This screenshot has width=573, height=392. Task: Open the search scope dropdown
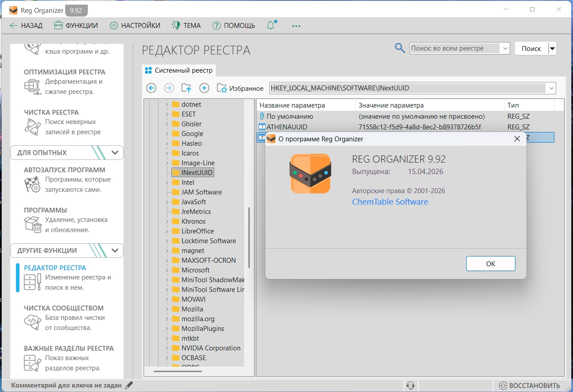pyautogui.click(x=505, y=48)
